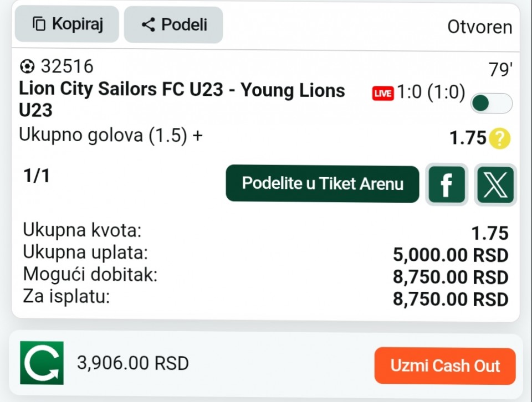Viewport: 532px width, 402px height.
Task: Click the 3,906.00 RSD cash out amount
Action: coord(133,364)
